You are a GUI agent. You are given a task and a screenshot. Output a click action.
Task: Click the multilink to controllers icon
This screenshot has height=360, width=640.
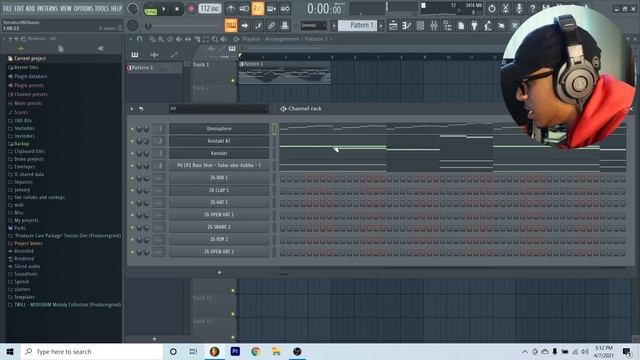coord(284,26)
